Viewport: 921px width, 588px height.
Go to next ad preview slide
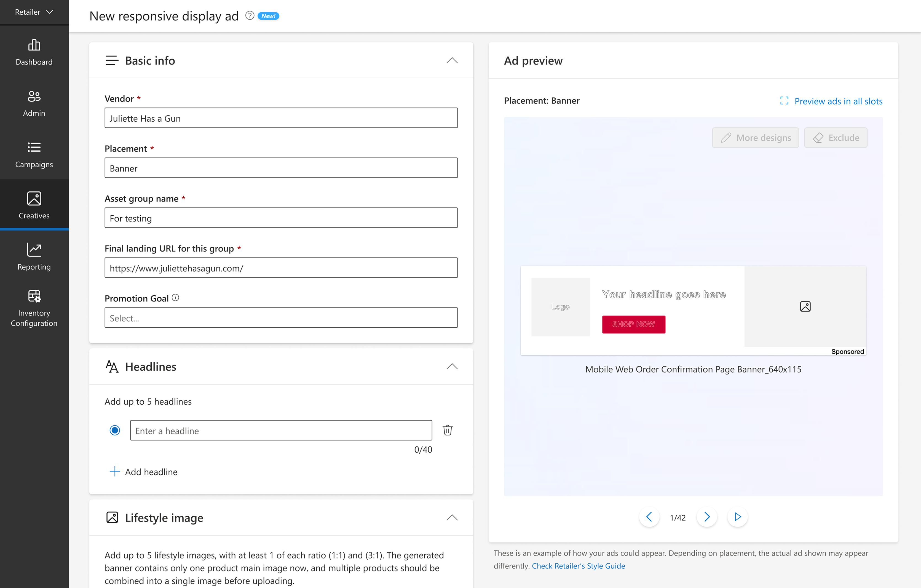[706, 517]
